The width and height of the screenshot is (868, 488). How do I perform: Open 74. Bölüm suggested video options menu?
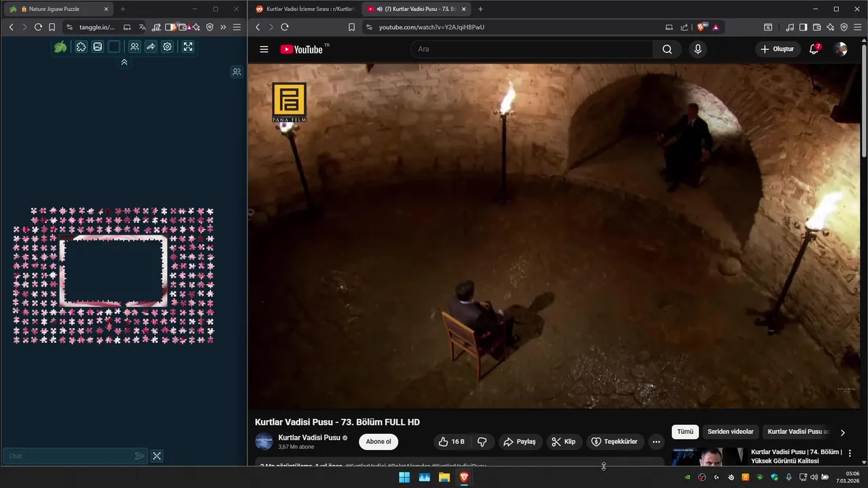(850, 453)
